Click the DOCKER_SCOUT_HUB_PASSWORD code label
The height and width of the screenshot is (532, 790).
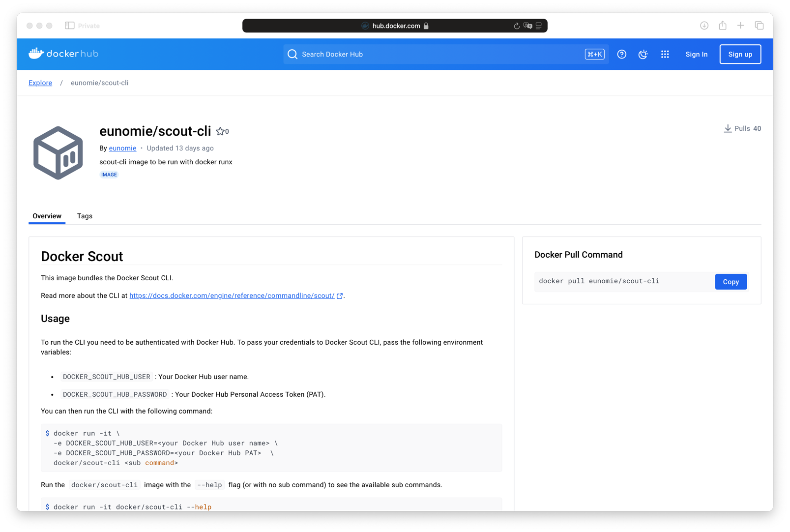click(115, 394)
